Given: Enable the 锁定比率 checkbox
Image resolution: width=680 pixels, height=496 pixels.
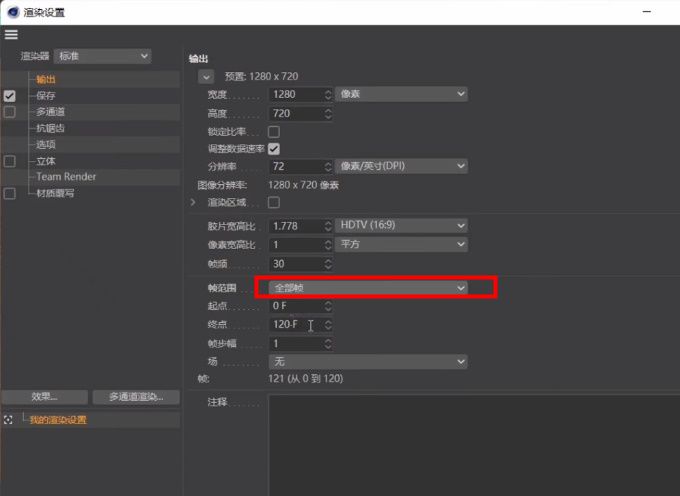Looking at the screenshot, I should [x=274, y=131].
